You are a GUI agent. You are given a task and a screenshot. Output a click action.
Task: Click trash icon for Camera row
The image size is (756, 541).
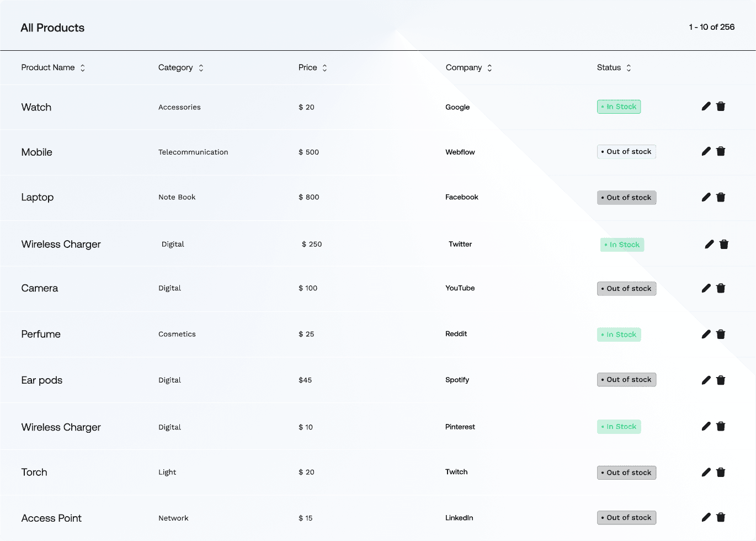pyautogui.click(x=721, y=288)
